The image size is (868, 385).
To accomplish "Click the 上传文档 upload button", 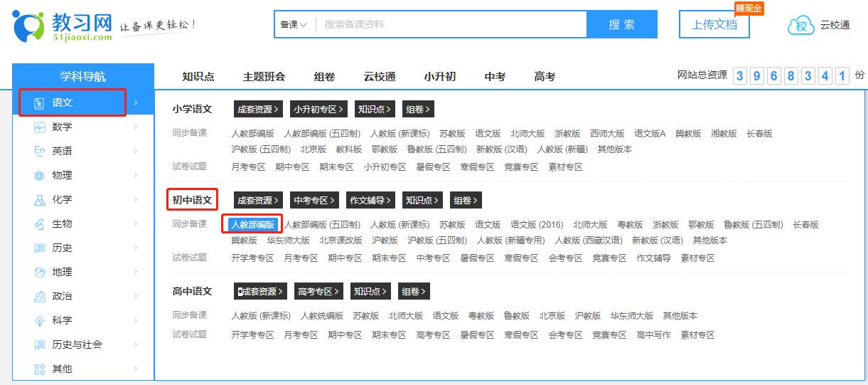I will [714, 25].
